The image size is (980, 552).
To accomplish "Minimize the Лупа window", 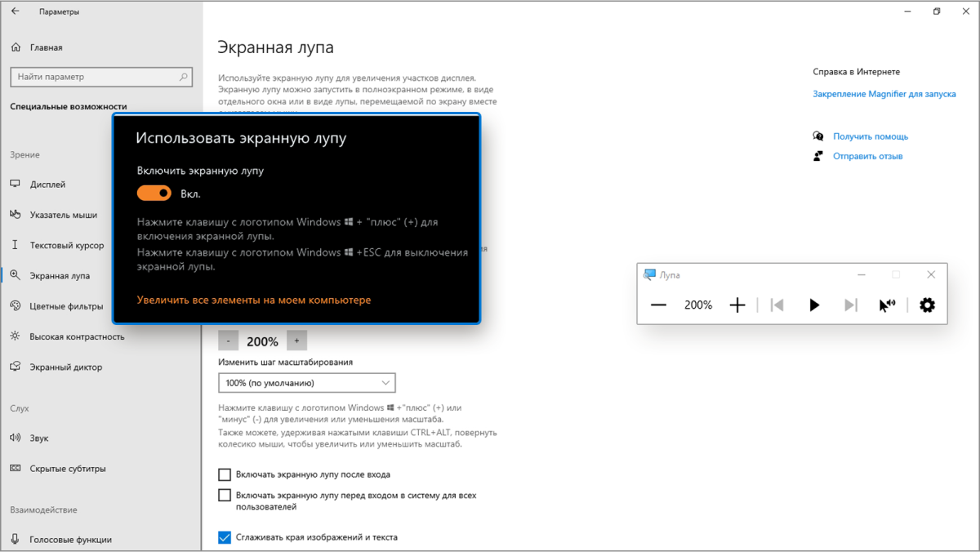I will [860, 274].
